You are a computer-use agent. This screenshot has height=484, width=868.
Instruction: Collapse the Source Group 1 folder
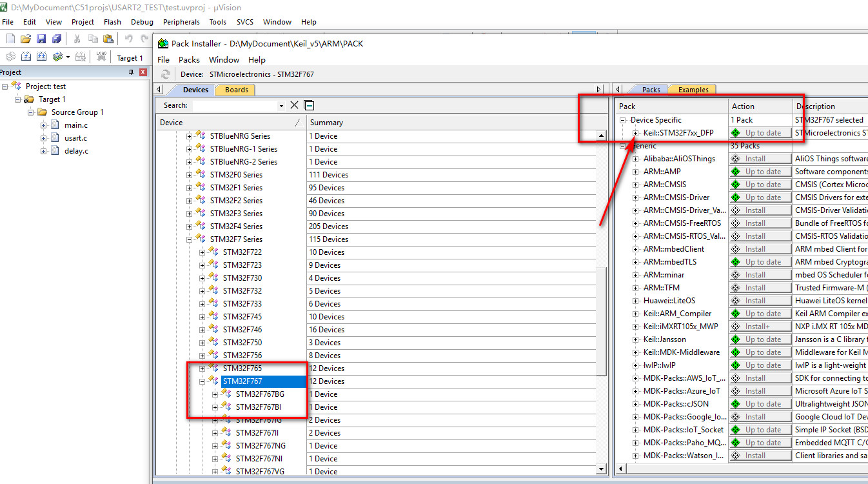[x=30, y=112]
